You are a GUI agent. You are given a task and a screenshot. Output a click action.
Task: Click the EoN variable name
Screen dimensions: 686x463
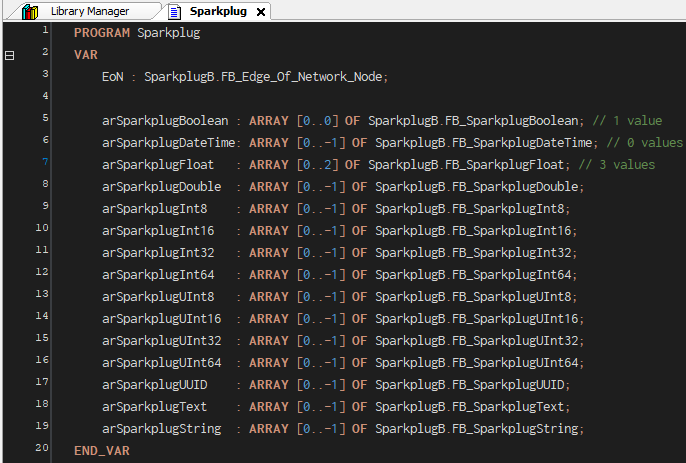(113, 77)
